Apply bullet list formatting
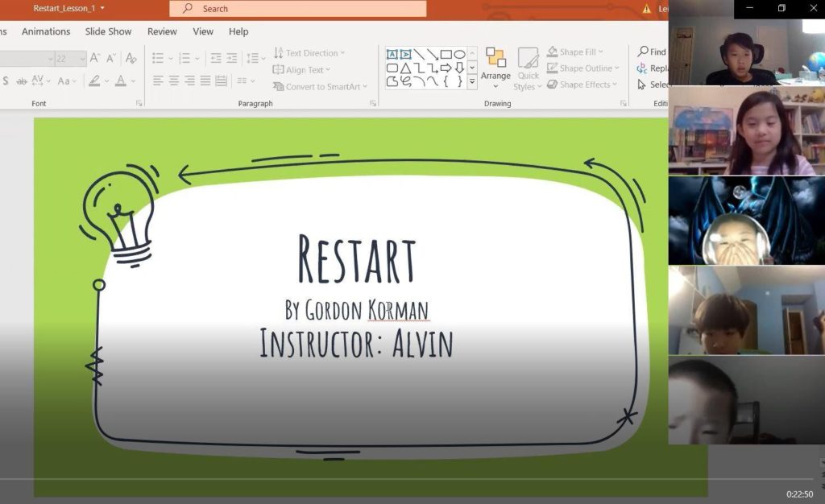The image size is (825, 504). tap(157, 58)
